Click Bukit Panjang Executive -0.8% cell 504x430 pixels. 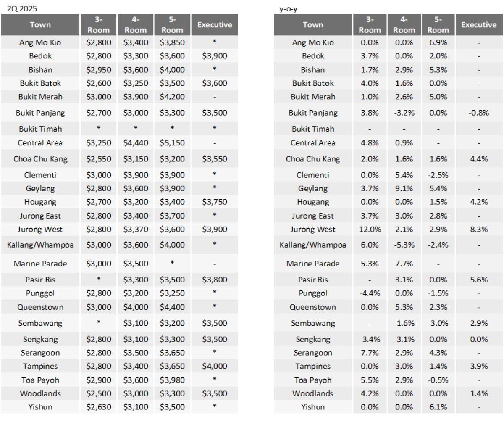pyautogui.click(x=478, y=113)
